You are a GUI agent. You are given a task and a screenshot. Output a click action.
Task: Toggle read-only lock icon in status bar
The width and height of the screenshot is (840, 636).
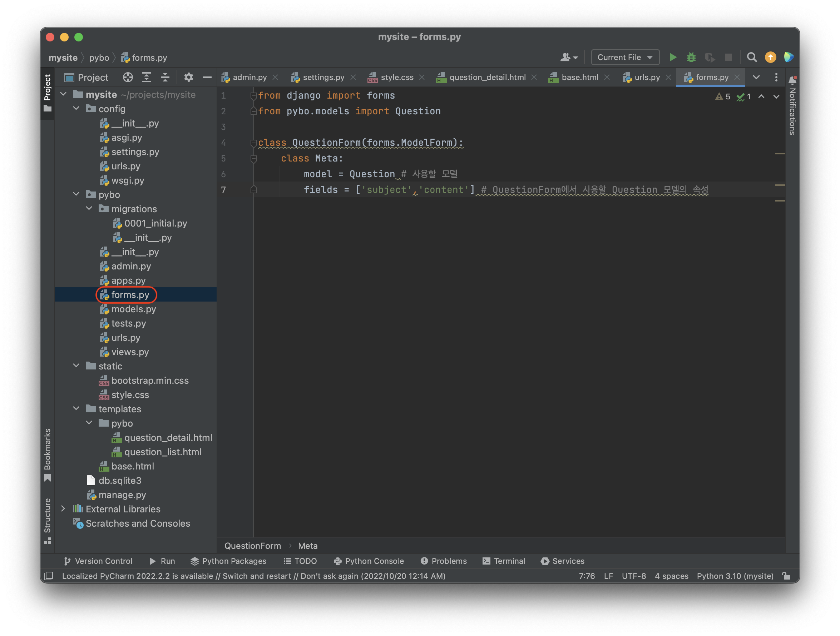point(786,576)
